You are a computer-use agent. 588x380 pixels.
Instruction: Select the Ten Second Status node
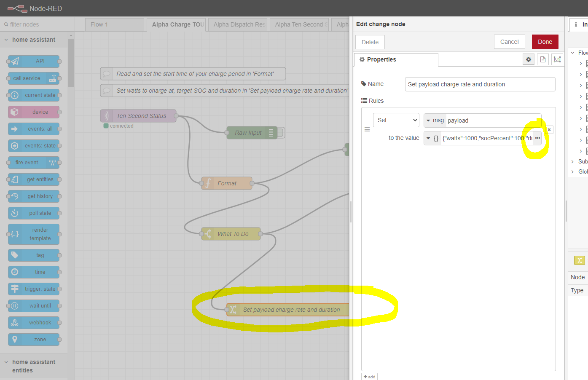point(138,116)
